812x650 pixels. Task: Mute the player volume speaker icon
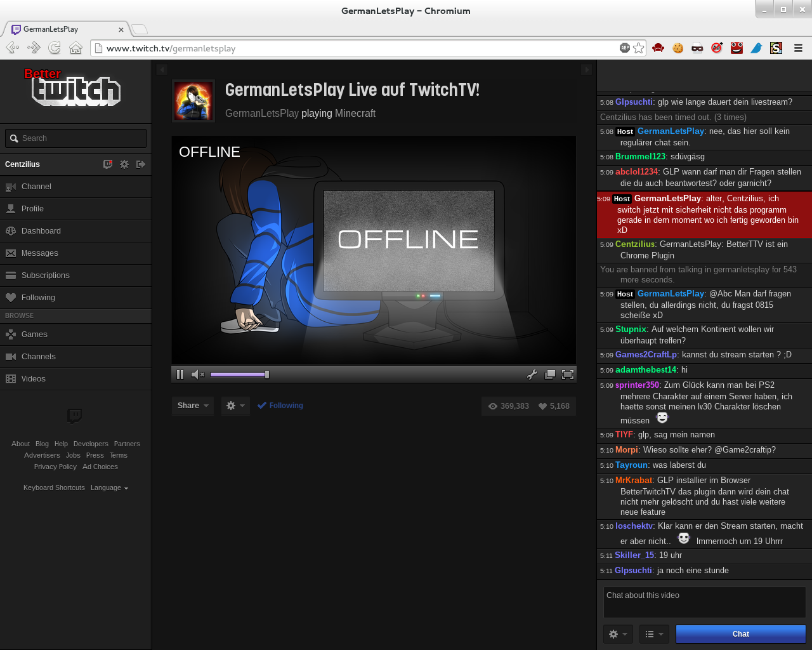pyautogui.click(x=197, y=375)
